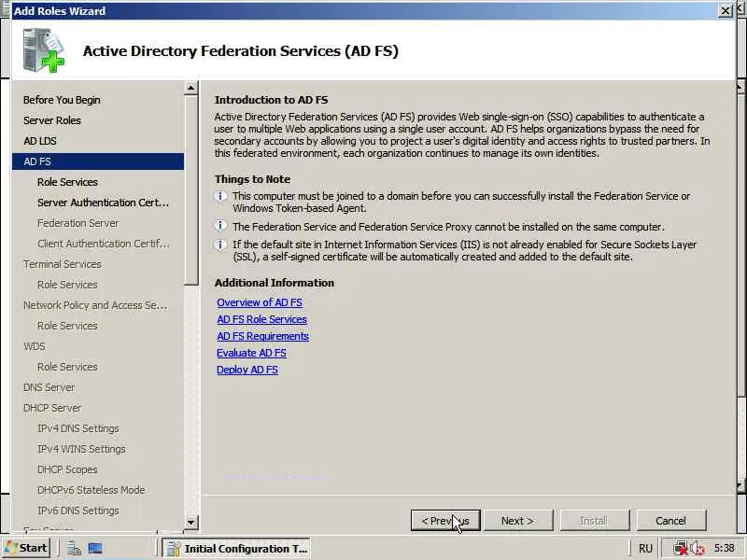
Task: Select the AD FS step
Action: (98, 161)
